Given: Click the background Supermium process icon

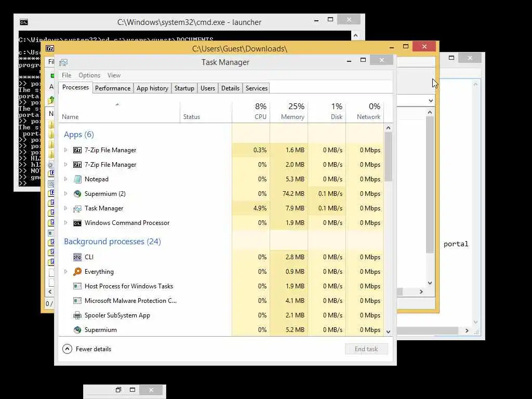Looking at the screenshot, I should tap(77, 330).
